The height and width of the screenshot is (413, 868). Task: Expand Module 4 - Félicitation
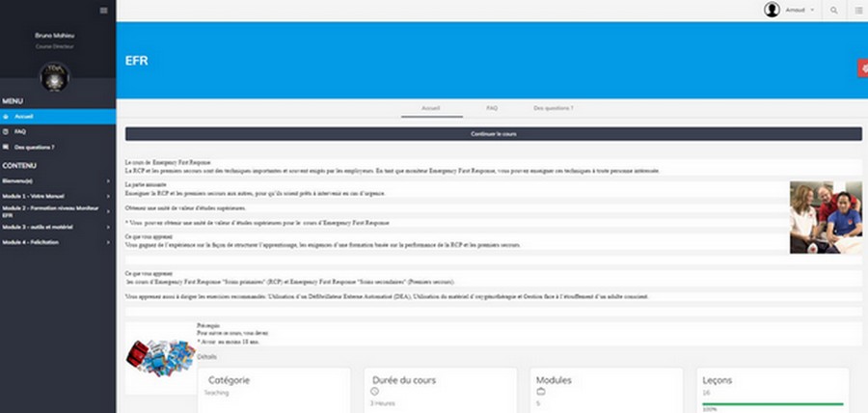(x=56, y=240)
